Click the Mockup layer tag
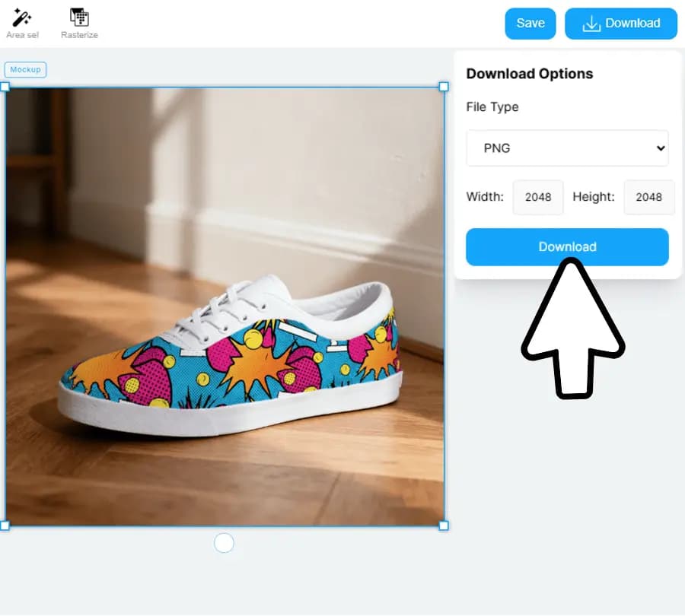Viewport: 685px width, 616px height. pos(25,70)
